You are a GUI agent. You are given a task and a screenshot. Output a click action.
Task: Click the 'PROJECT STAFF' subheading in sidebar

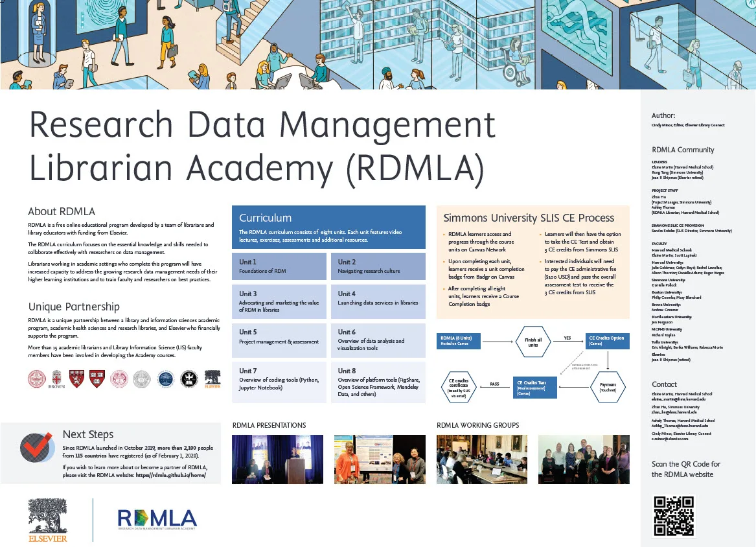665,191
